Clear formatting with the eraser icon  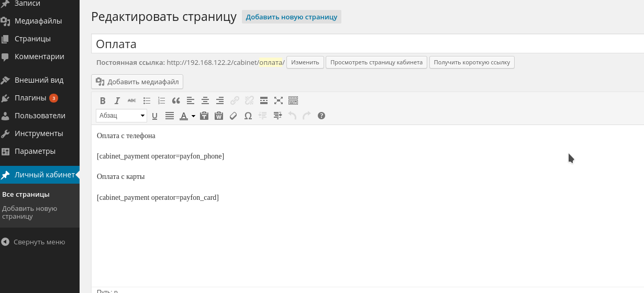coord(234,116)
